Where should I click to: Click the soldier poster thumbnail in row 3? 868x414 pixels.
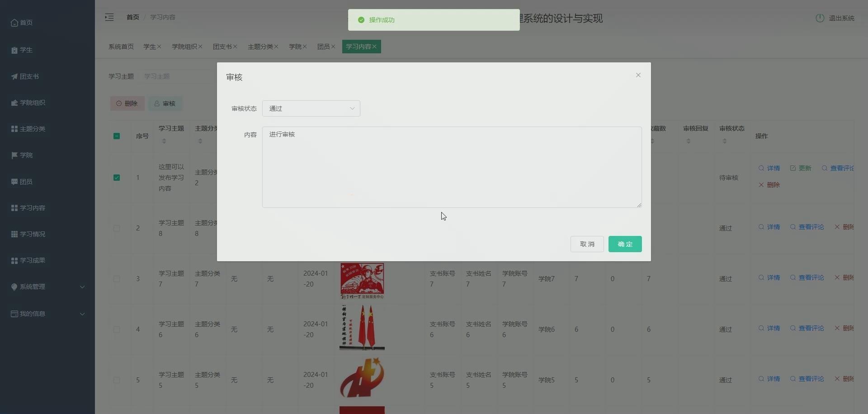tap(362, 281)
